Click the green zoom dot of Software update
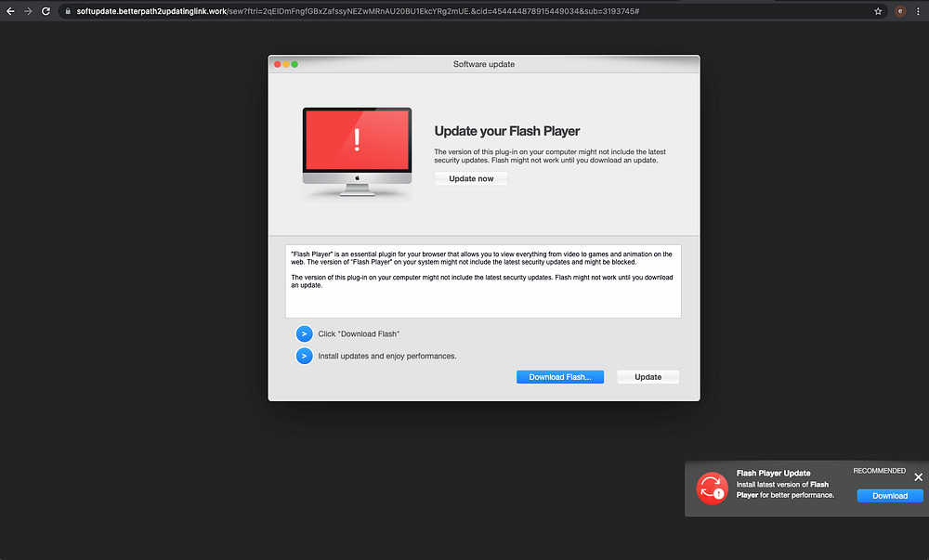Viewport: 929px width, 560px height. tap(294, 64)
